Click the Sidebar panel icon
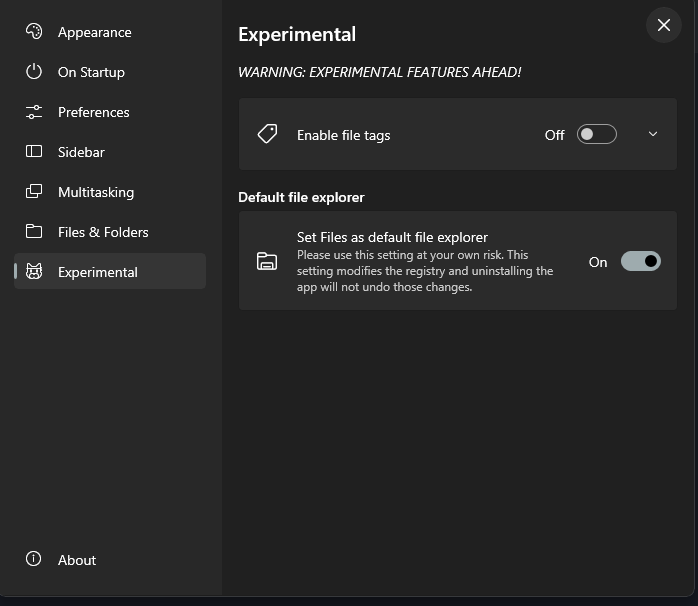Viewport: 698px width, 606px height. pyautogui.click(x=34, y=152)
